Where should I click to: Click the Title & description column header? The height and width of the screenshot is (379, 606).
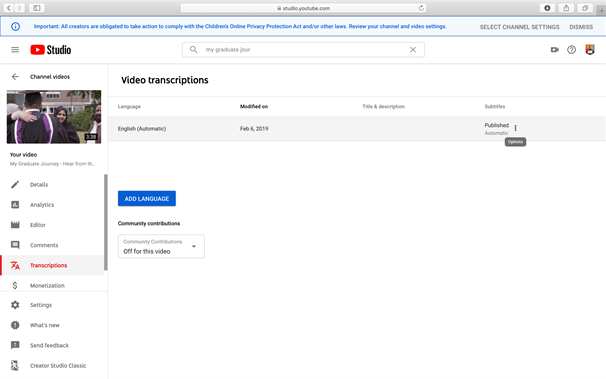pyautogui.click(x=383, y=106)
